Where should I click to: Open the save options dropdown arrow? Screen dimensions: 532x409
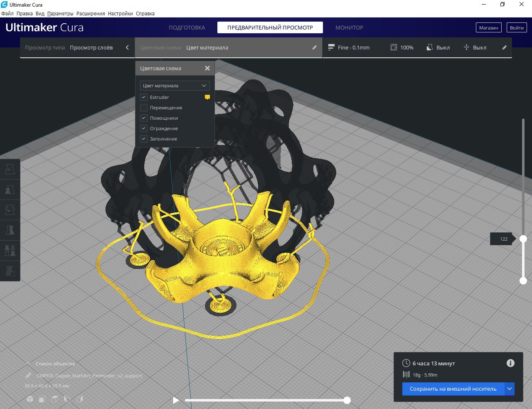pos(510,389)
